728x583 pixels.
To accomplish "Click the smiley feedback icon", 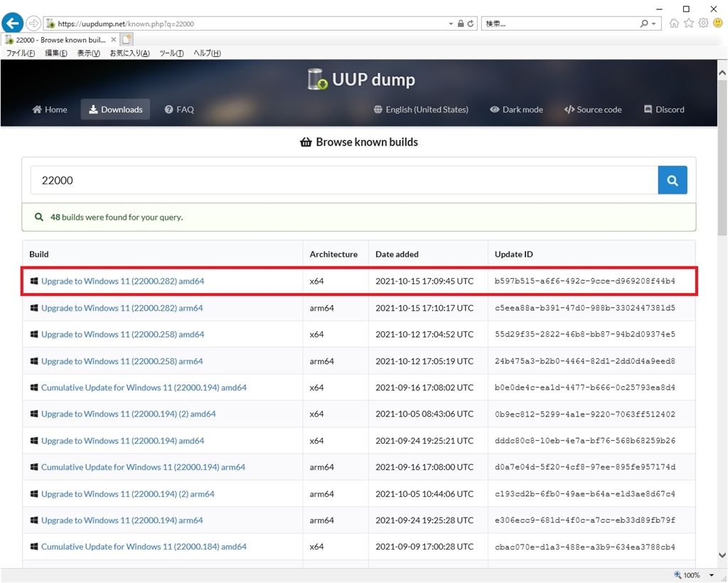I will tap(717, 23).
